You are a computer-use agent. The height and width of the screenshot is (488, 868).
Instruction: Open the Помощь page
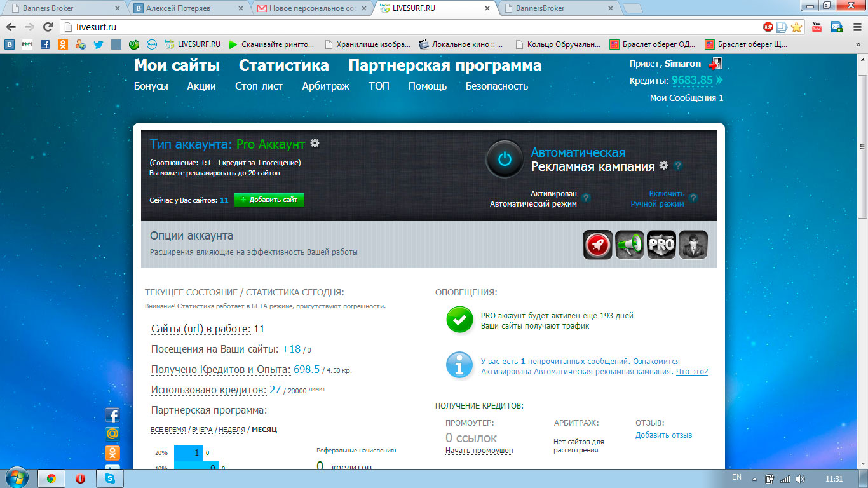click(x=428, y=86)
